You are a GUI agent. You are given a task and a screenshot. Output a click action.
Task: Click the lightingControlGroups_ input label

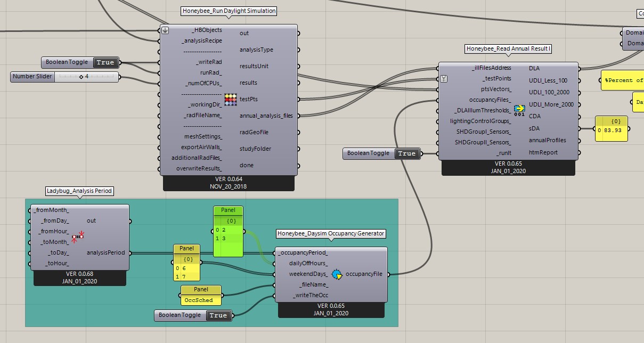pyautogui.click(x=480, y=121)
